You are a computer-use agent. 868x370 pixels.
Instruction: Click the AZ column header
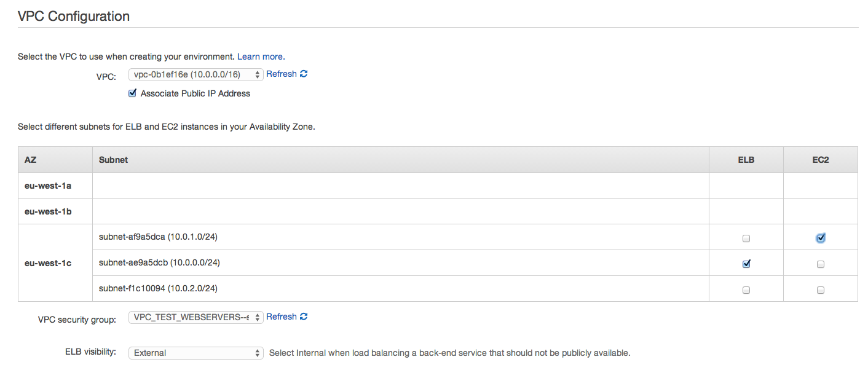(x=31, y=160)
